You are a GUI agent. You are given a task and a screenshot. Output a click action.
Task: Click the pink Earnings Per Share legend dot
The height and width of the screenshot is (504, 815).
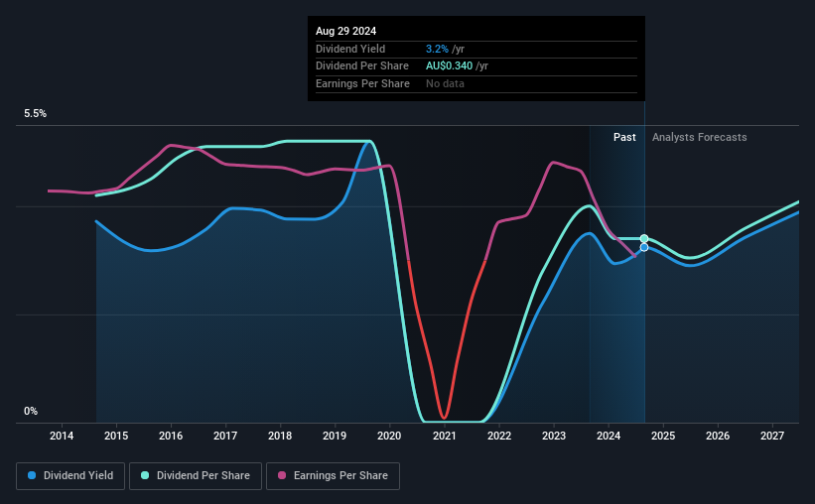(x=282, y=475)
